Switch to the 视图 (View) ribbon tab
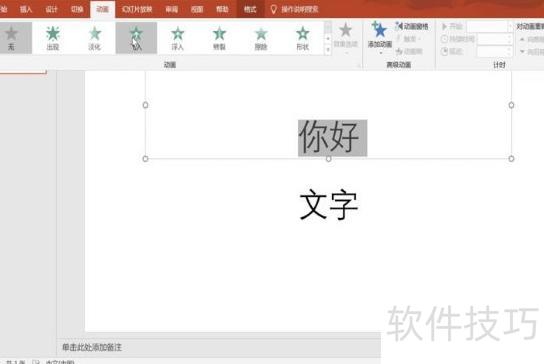 (x=197, y=9)
